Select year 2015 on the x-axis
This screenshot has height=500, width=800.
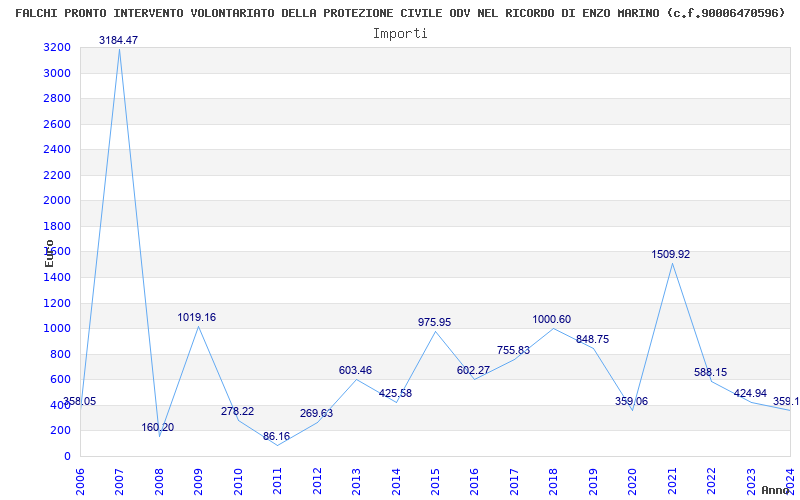pyautogui.click(x=435, y=481)
